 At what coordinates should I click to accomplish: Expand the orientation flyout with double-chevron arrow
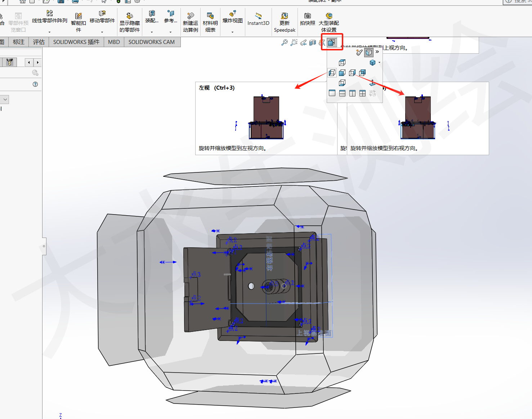coord(377,51)
